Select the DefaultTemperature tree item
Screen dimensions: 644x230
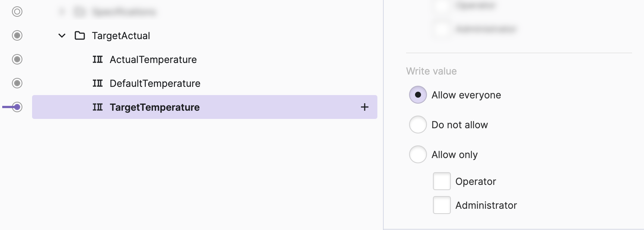[155, 84]
